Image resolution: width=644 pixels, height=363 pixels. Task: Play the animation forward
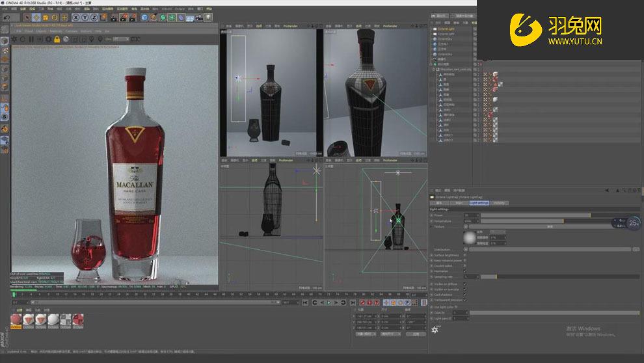pyautogui.click(x=329, y=302)
